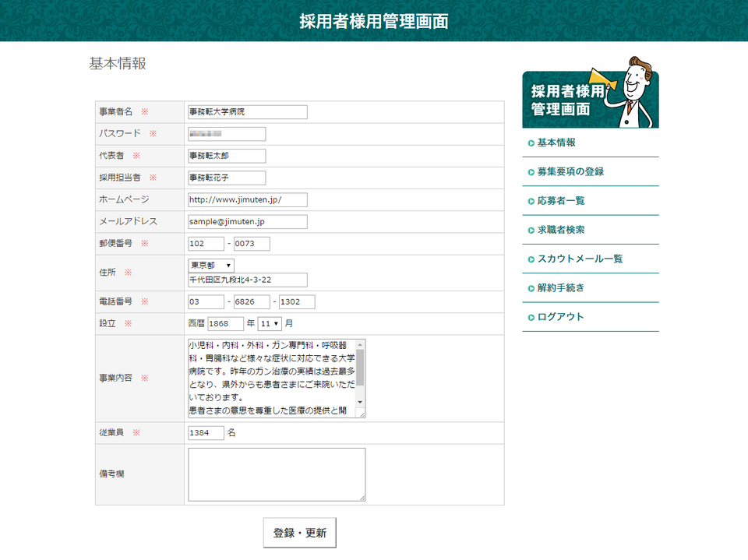Click the arrow bullet beside 応募者一覧
Image resolution: width=748 pixels, height=560 pixels.
point(531,201)
